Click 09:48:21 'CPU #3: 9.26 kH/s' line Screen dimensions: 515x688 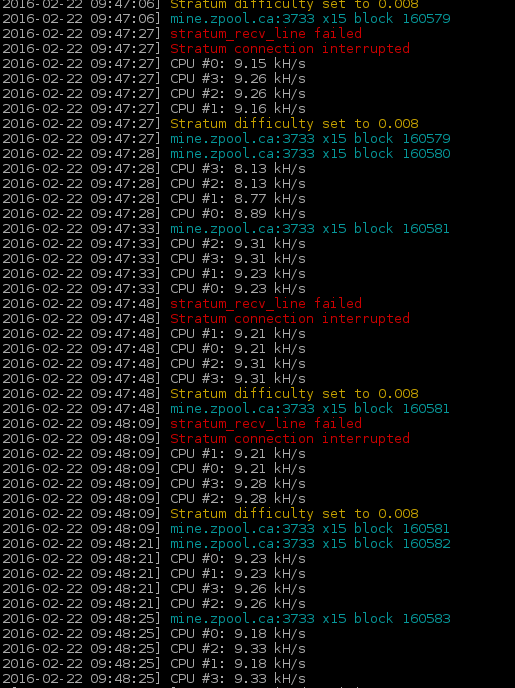[x=238, y=589]
